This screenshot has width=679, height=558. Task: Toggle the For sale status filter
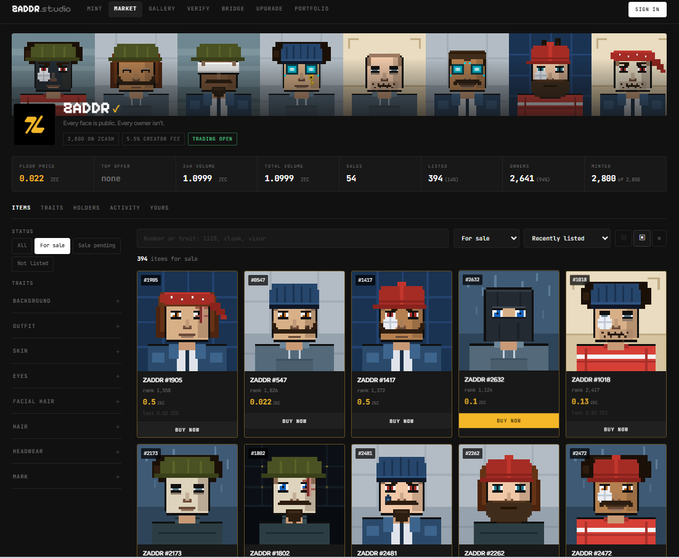[52, 245]
